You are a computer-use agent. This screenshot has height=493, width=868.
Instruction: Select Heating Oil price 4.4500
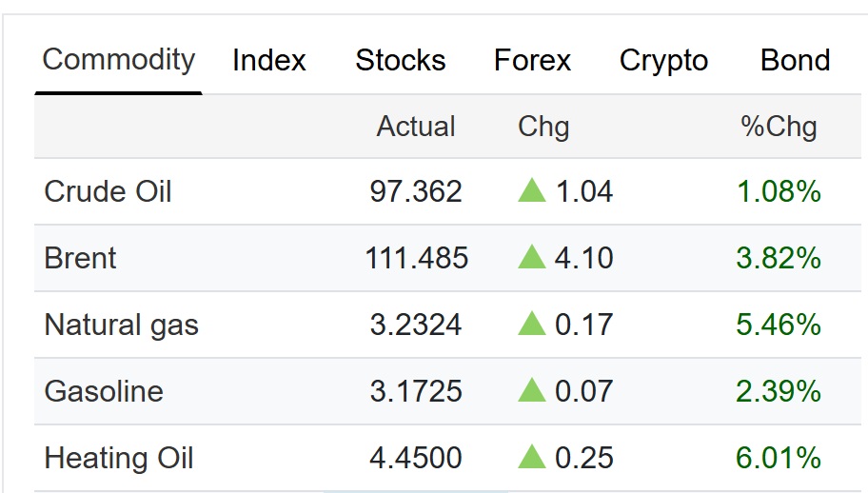pyautogui.click(x=416, y=458)
